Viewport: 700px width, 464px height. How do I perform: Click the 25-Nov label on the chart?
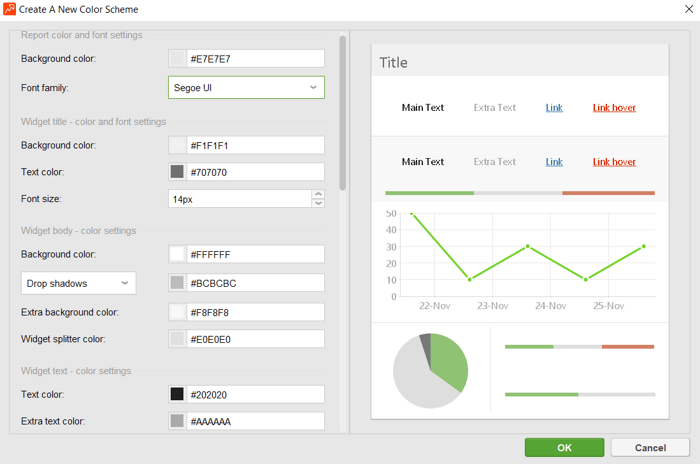pyautogui.click(x=608, y=306)
